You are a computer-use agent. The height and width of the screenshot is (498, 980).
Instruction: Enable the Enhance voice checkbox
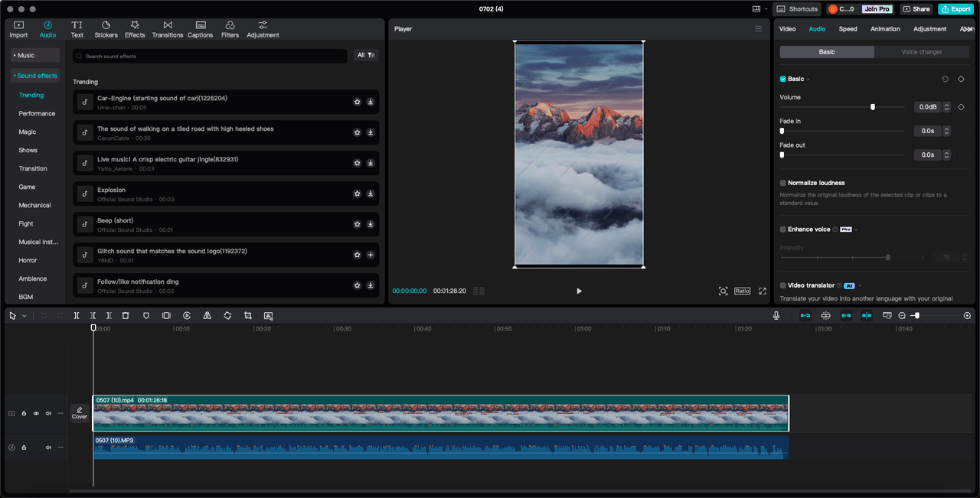point(783,229)
